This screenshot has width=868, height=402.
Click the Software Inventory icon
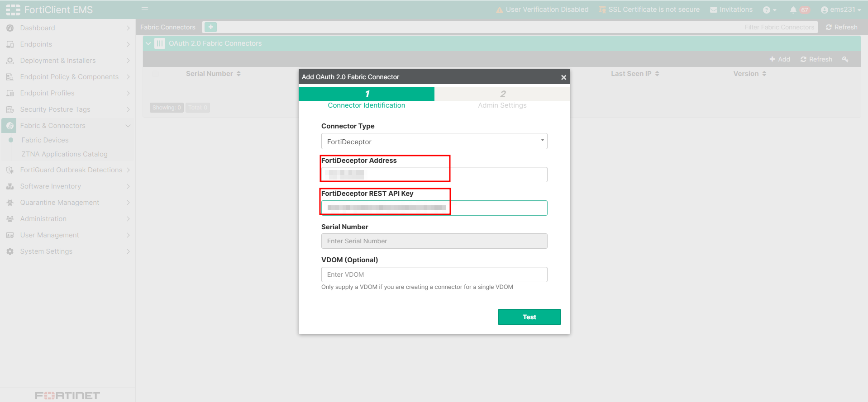click(x=10, y=186)
